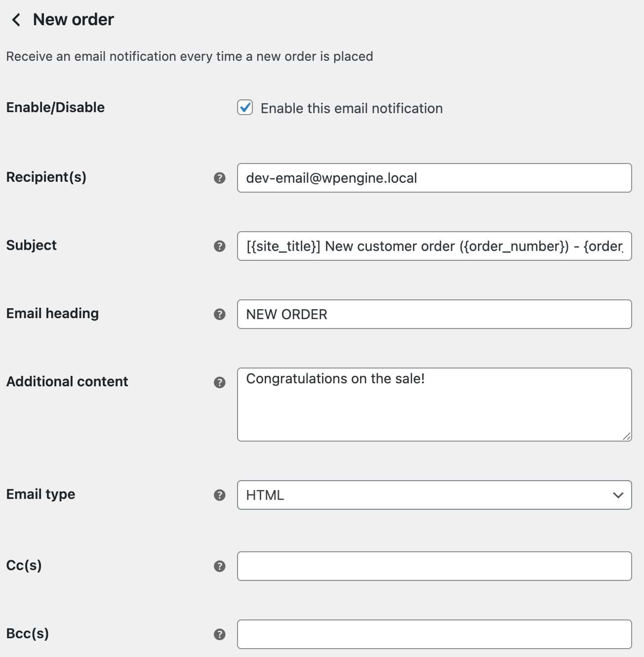Click the help icon beside Email heading
644x657 pixels.
coord(219,314)
